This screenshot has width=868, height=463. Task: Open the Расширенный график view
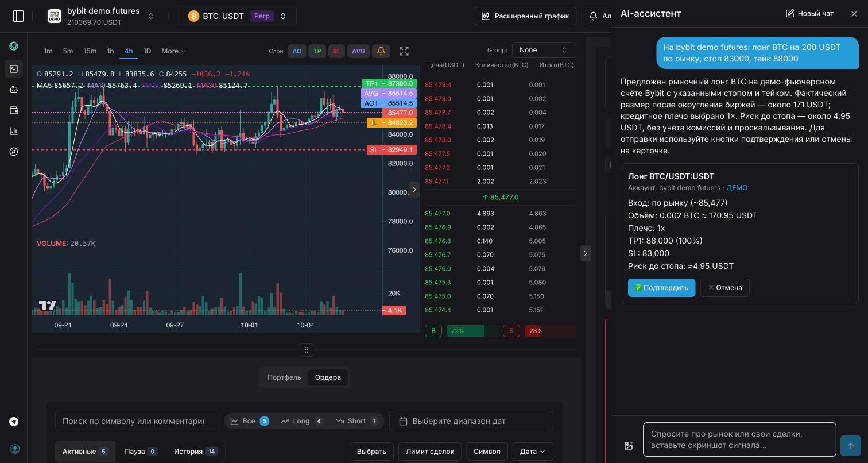[525, 16]
